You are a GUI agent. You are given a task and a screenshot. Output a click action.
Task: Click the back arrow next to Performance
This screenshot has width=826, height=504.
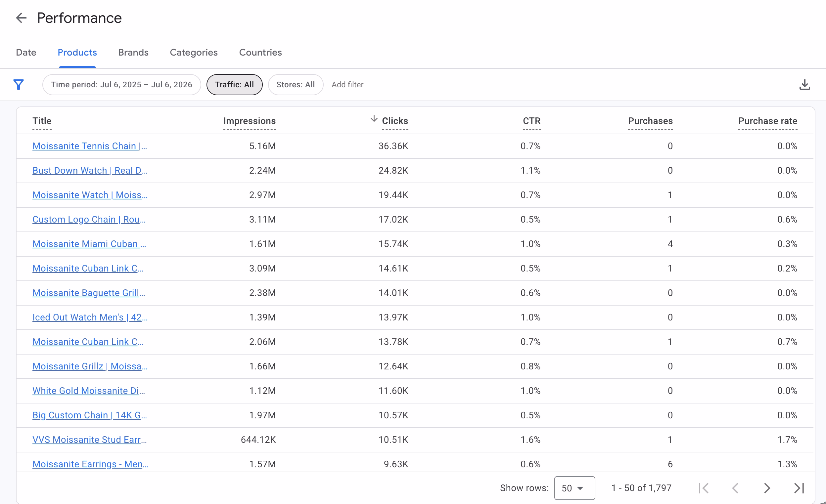pyautogui.click(x=21, y=18)
